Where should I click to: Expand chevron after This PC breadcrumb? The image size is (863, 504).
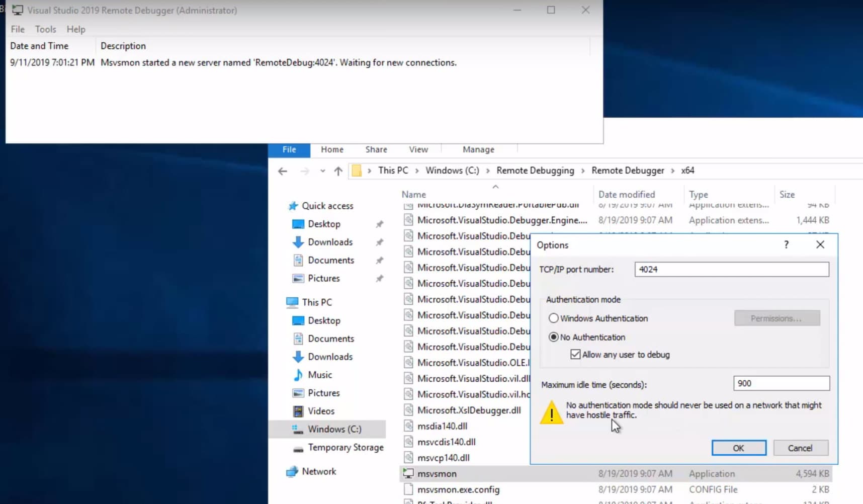click(417, 171)
